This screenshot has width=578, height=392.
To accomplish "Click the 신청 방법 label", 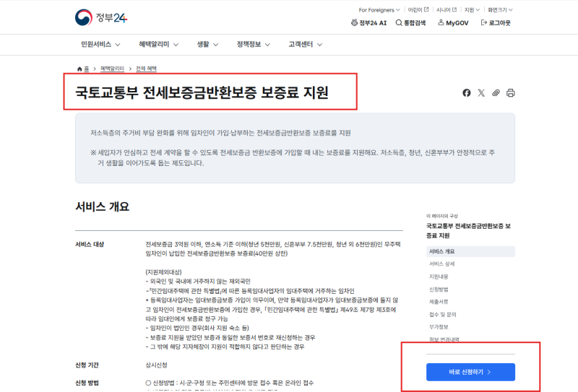I will click(87, 383).
